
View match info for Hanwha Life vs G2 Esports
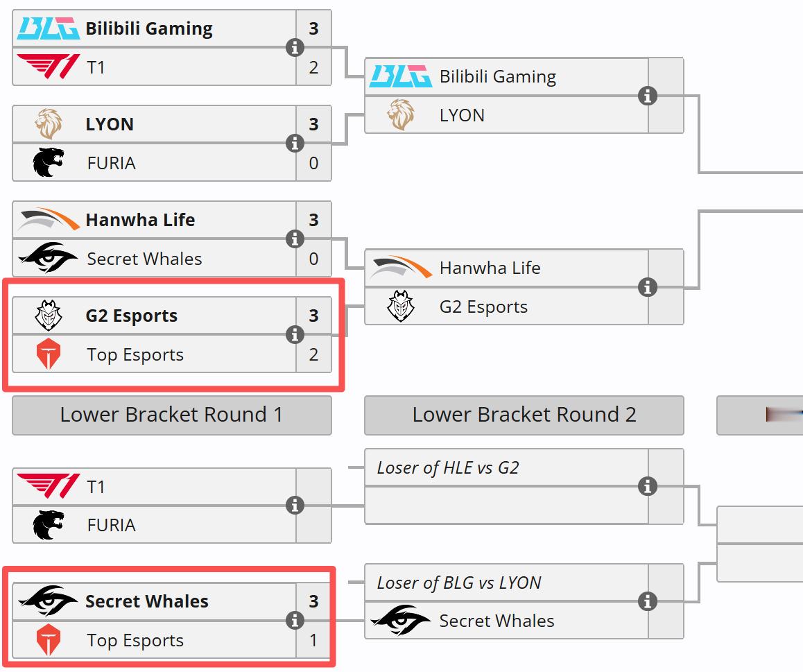[647, 287]
